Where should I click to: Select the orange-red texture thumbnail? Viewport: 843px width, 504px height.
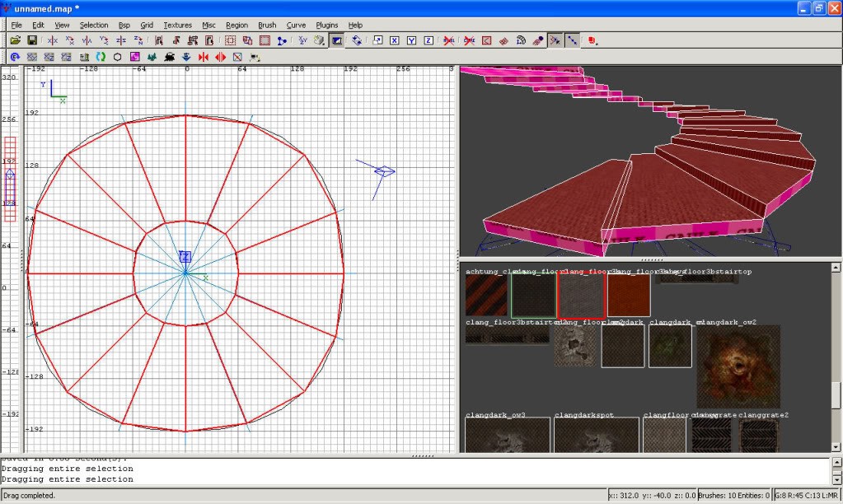click(629, 296)
